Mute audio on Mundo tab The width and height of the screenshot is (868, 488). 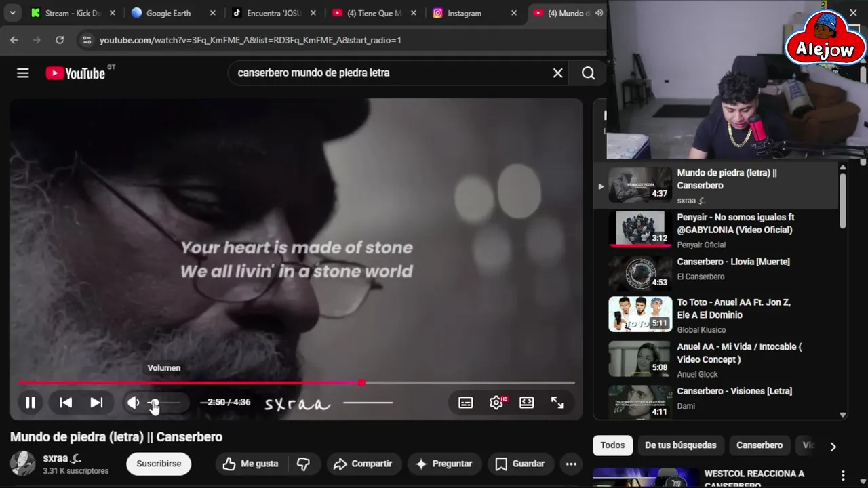coord(599,13)
